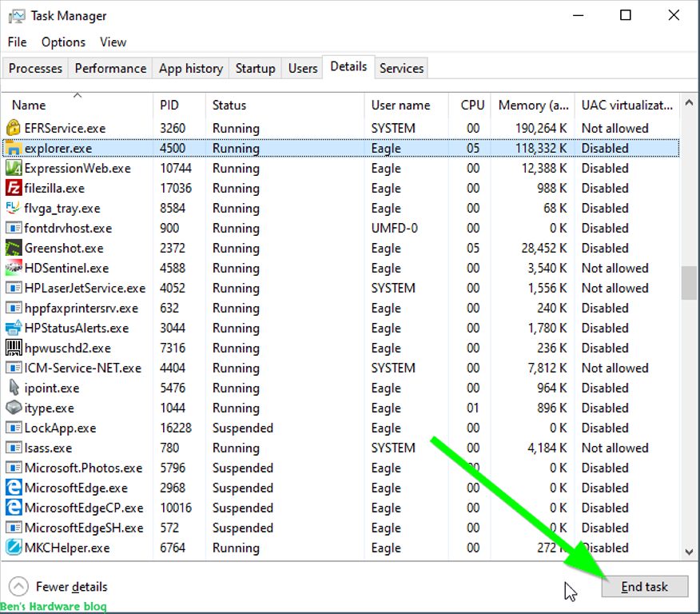Click the ipoint.exe mouse pointer icon
The width and height of the screenshot is (700, 614).
pos(14,388)
